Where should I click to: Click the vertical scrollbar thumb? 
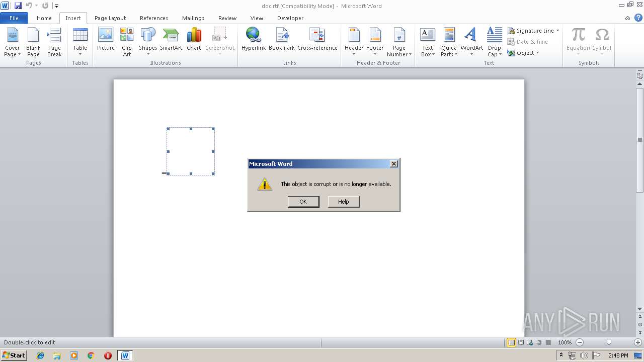tap(640, 139)
